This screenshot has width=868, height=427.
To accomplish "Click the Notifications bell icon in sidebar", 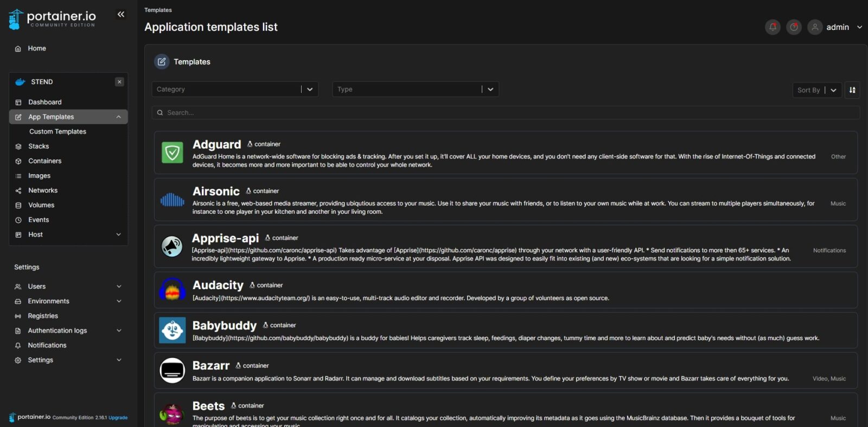I will point(18,345).
